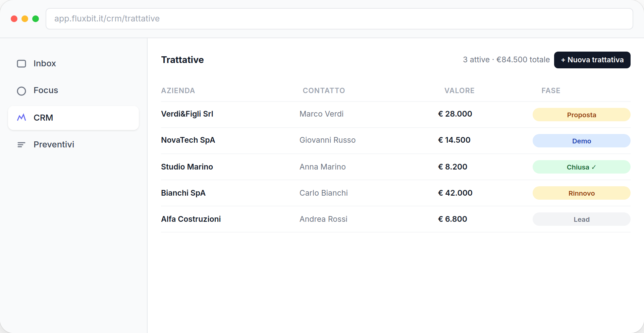The height and width of the screenshot is (333, 644).
Task: Sort by the AZIENDA column header
Action: (x=177, y=90)
